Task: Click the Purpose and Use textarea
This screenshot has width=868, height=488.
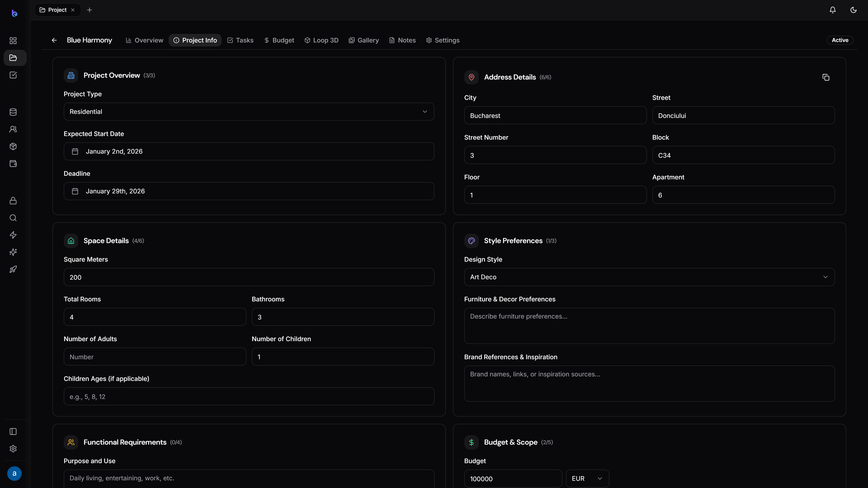Action: pyautogui.click(x=249, y=479)
